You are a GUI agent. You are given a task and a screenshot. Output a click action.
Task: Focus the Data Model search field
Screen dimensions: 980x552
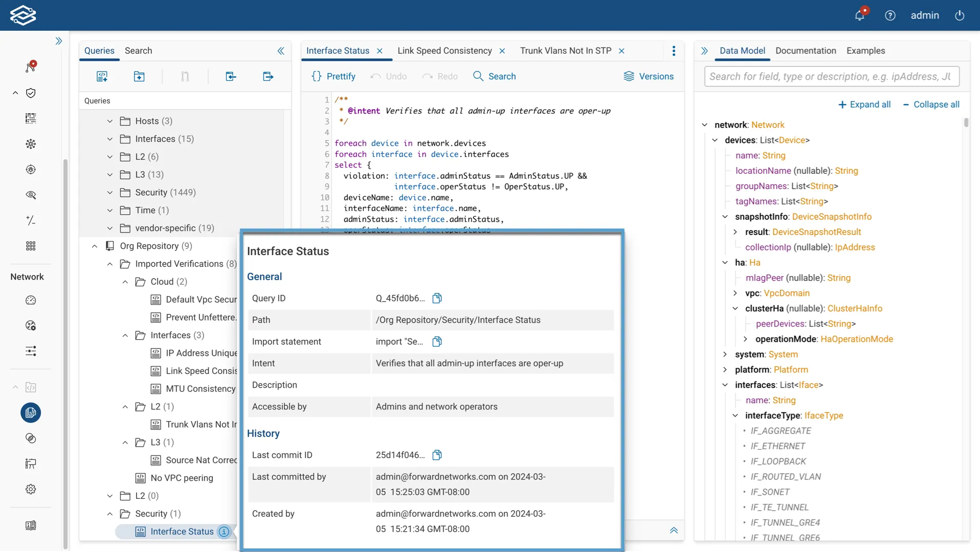click(832, 76)
